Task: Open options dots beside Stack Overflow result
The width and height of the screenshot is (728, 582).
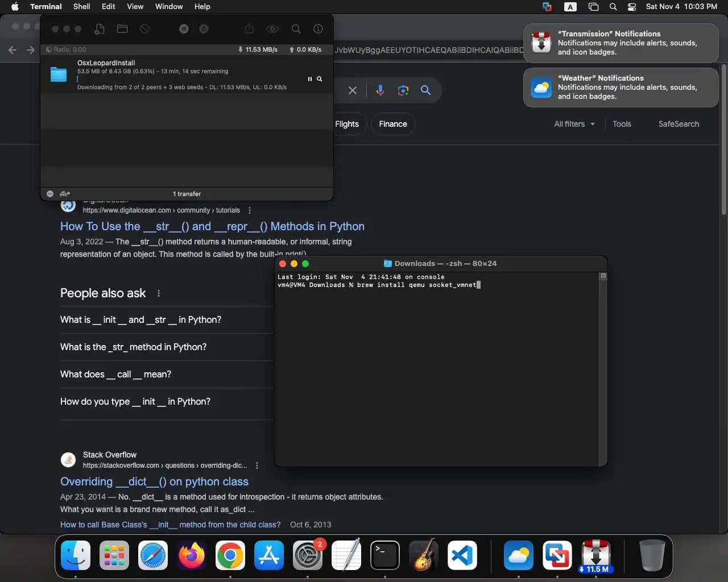Action: 257,465
